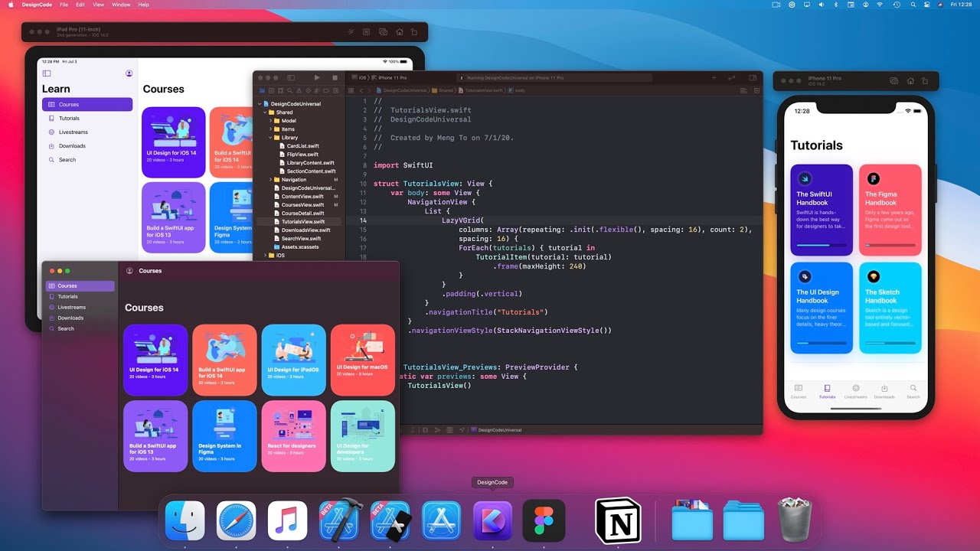Open Safari from the Dock
Image resolution: width=980 pixels, height=551 pixels.
pos(236,520)
